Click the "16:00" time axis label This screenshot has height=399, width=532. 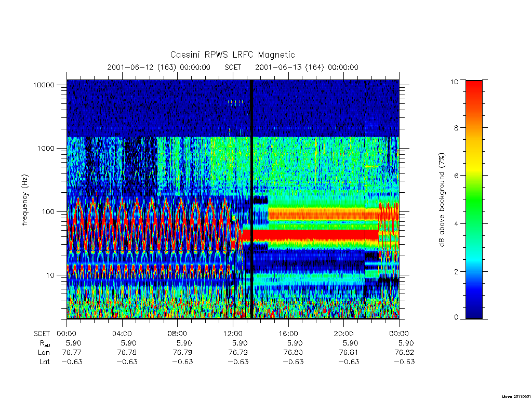(288, 334)
